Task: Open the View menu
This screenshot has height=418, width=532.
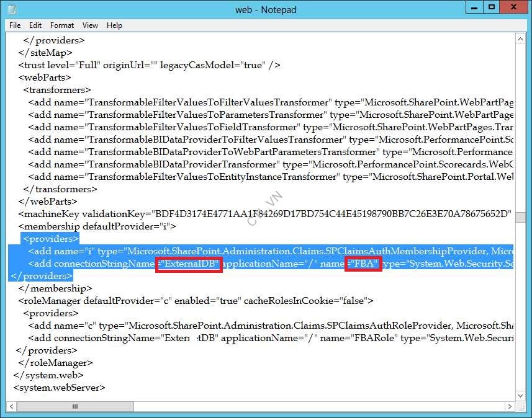Action: pyautogui.click(x=90, y=25)
